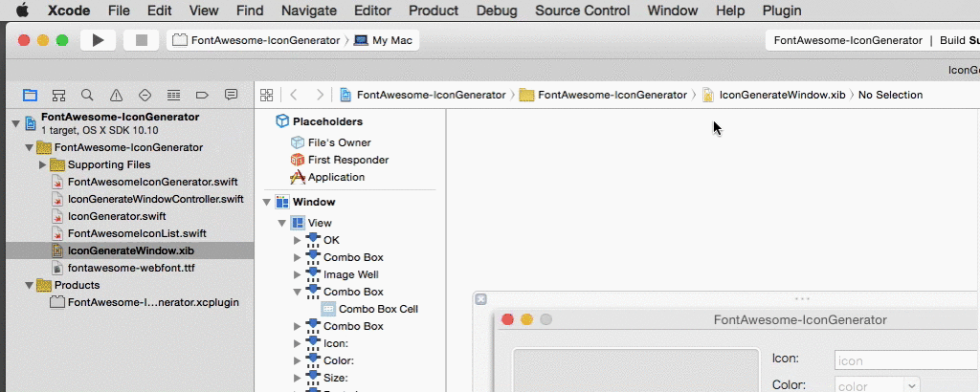
Task: Click FontAwesome-IconGenerator project in jump bar
Action: click(x=423, y=95)
